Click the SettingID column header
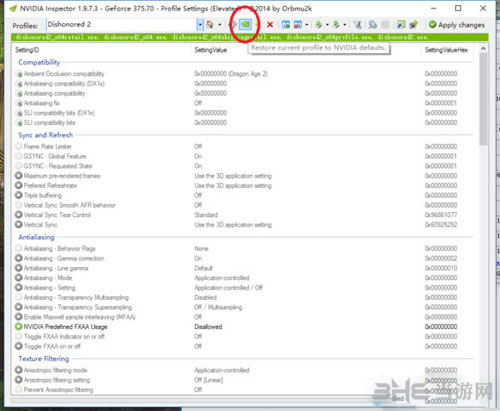Screen dimensions: 500x411 27,50
